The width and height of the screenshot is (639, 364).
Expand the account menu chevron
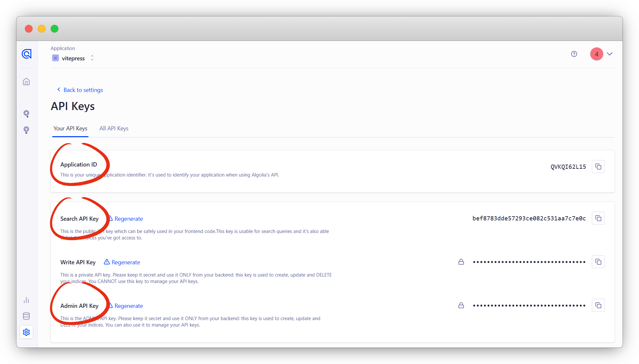[x=609, y=54]
